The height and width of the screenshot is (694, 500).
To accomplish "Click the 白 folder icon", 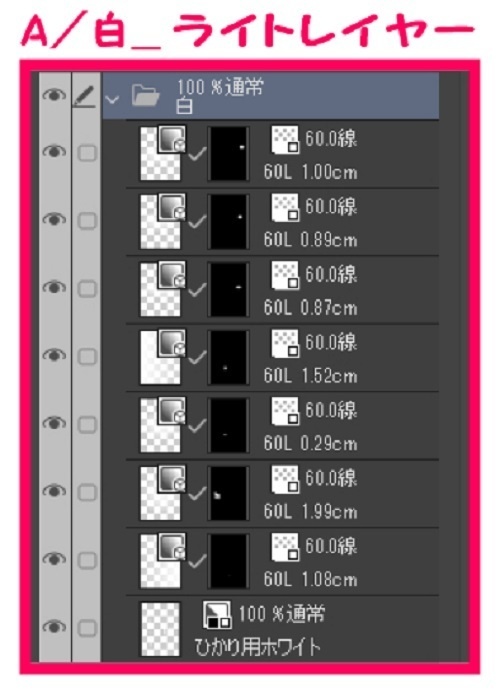I will (x=146, y=96).
